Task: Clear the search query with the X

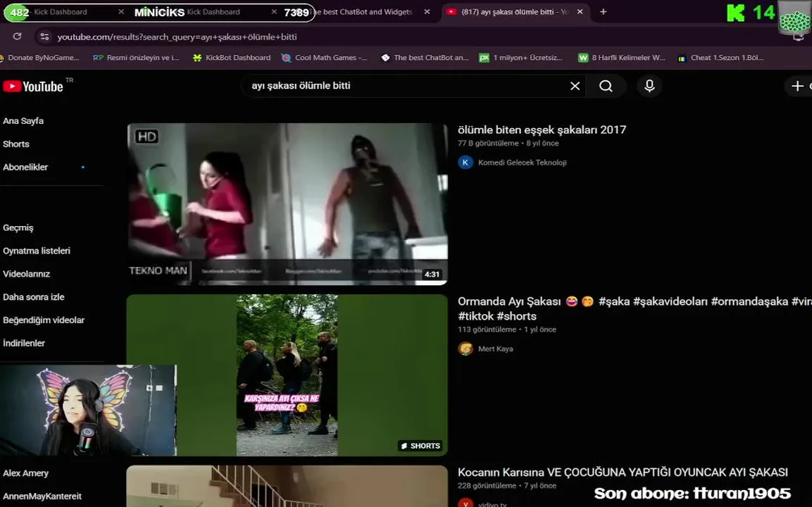Action: [575, 86]
